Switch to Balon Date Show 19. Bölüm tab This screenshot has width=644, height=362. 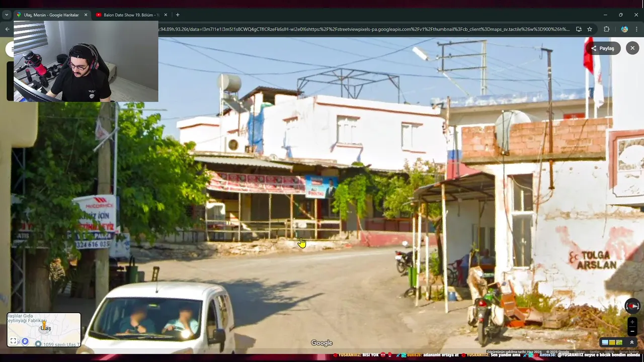[131, 15]
